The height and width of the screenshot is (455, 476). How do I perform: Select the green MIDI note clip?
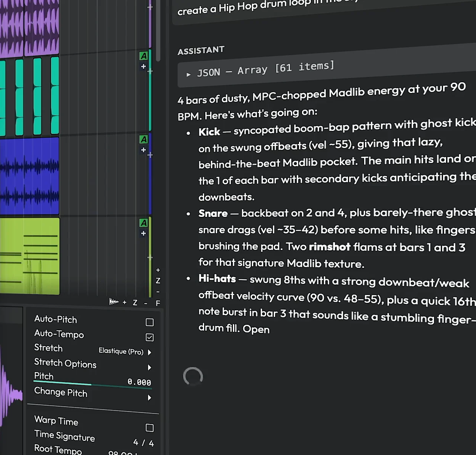pyautogui.click(x=30, y=256)
